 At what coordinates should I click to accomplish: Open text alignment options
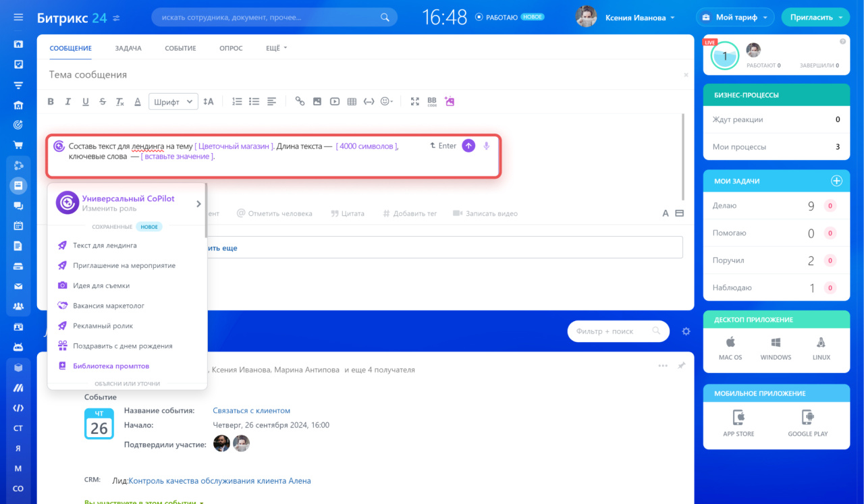[271, 102]
